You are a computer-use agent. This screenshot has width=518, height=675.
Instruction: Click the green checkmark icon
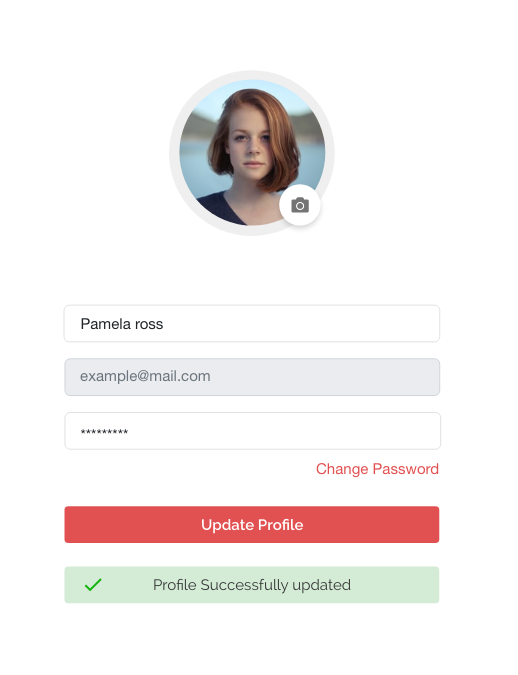[x=93, y=585]
